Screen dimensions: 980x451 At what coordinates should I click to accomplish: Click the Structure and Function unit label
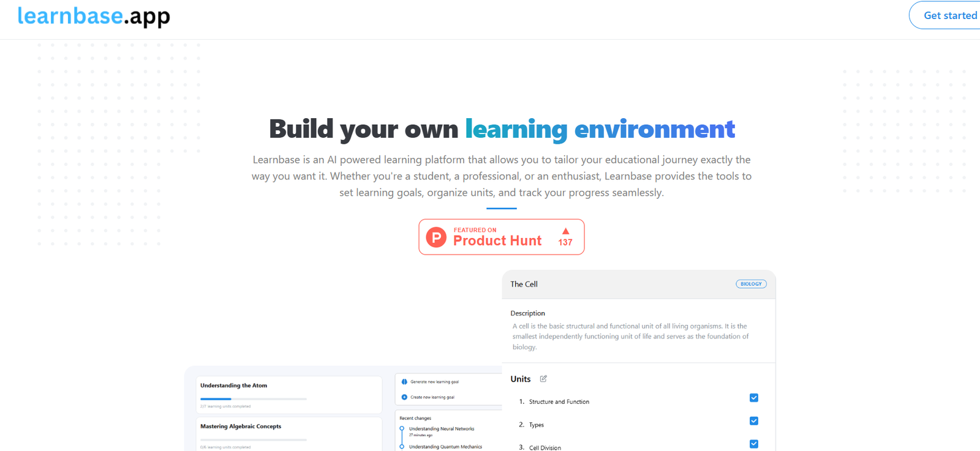click(x=559, y=402)
